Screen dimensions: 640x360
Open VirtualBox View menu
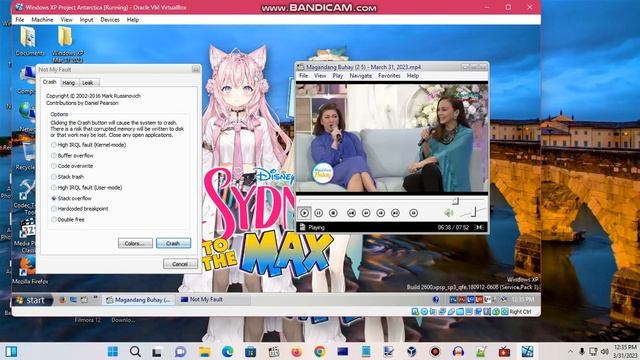click(66, 20)
